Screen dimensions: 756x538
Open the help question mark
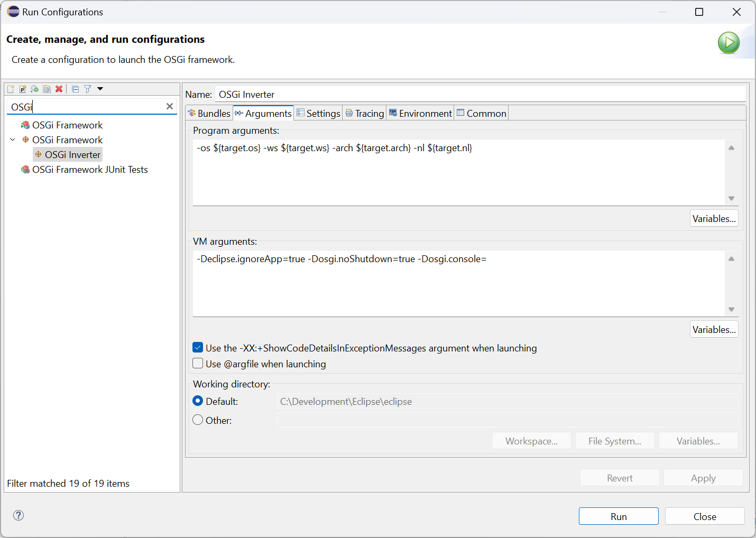[19, 515]
